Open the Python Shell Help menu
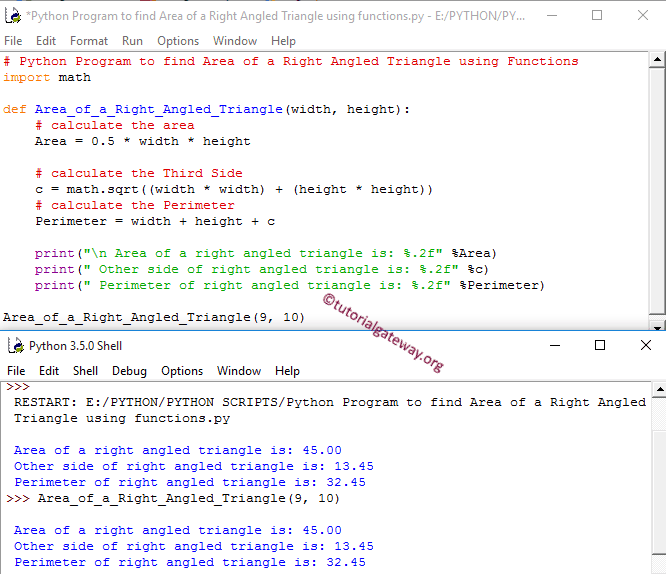The image size is (666, 574). tap(287, 371)
